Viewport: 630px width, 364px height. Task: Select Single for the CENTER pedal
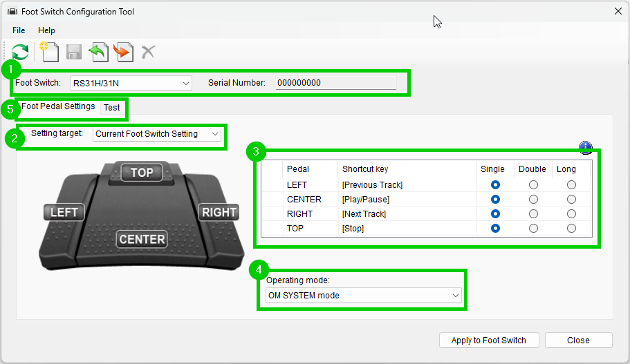point(495,200)
